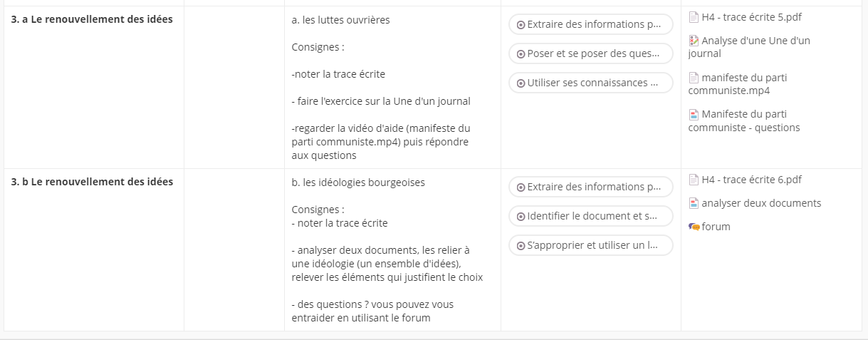This screenshot has height=340, width=868.
Task: Expand the truncated S'approprier et utiliser un l… tag
Action: pos(590,245)
